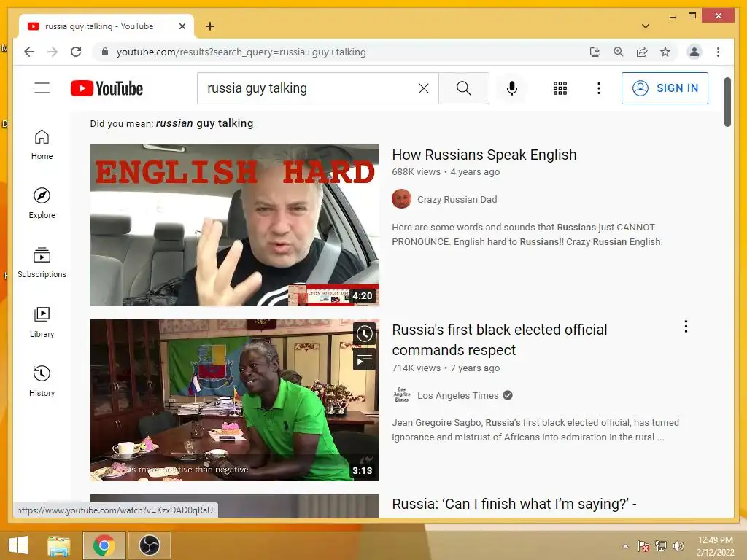747x560 pixels.
Task: Show hidden tray icons arrow
Action: pos(625,546)
